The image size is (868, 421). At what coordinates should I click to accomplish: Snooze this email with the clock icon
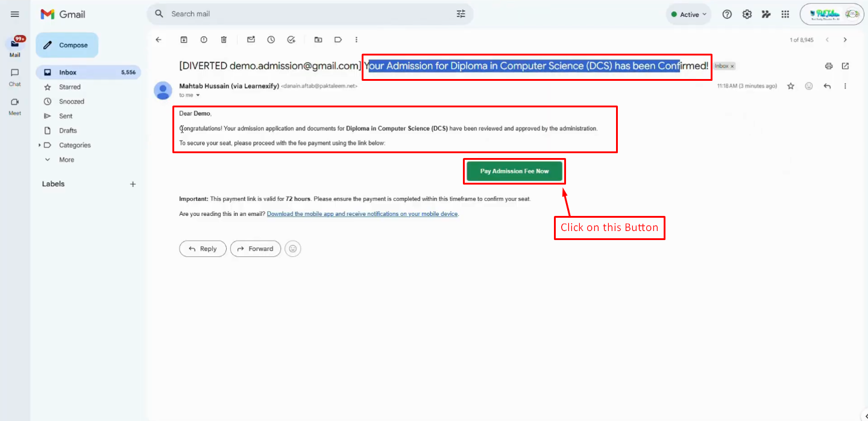point(271,40)
